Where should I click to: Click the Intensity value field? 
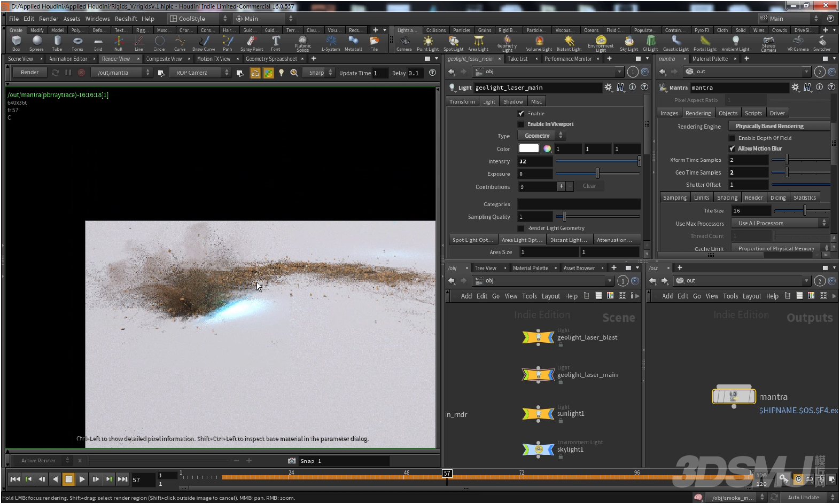pyautogui.click(x=535, y=161)
